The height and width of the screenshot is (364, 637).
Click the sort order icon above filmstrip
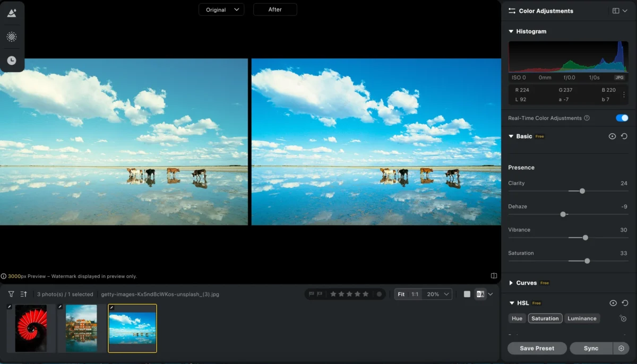click(x=24, y=294)
